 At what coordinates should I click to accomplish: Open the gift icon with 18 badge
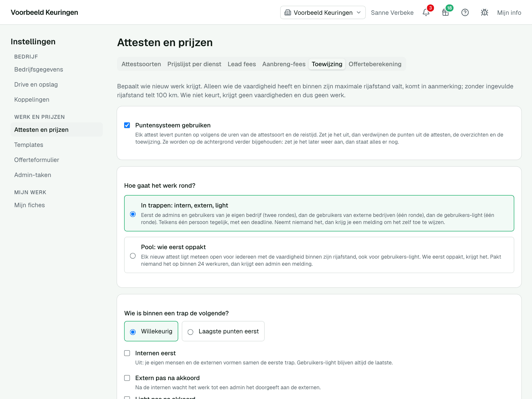click(445, 12)
